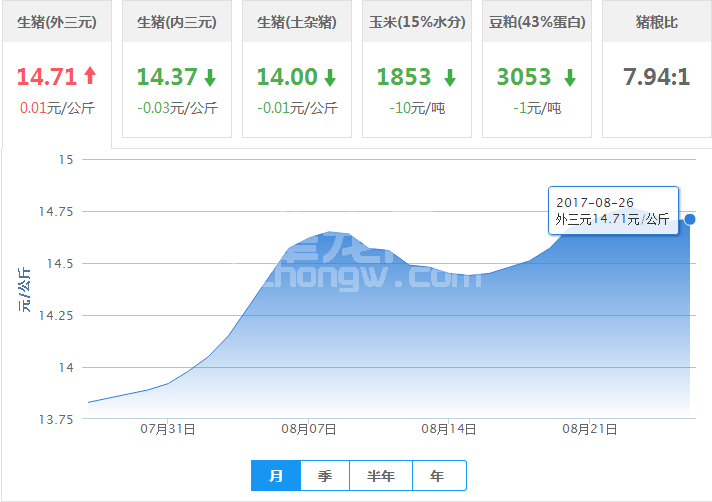Switch chart range to 半年
This screenshot has width=712, height=502.
click(x=381, y=476)
